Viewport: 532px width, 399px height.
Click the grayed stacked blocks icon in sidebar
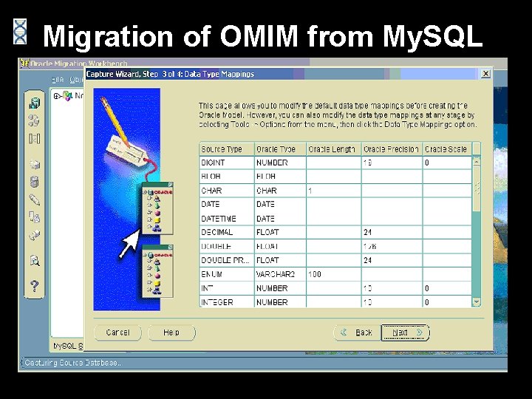click(34, 235)
